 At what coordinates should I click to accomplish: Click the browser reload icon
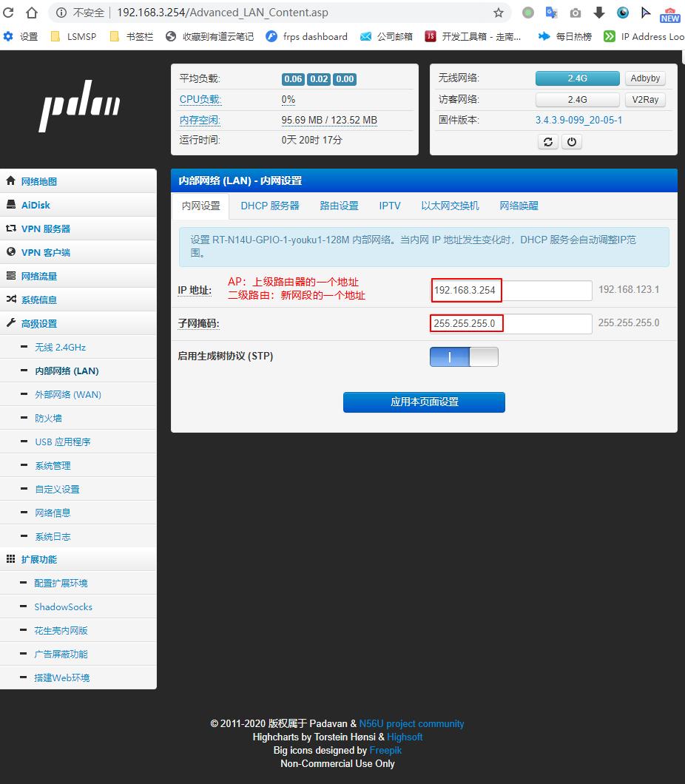coord(8,13)
